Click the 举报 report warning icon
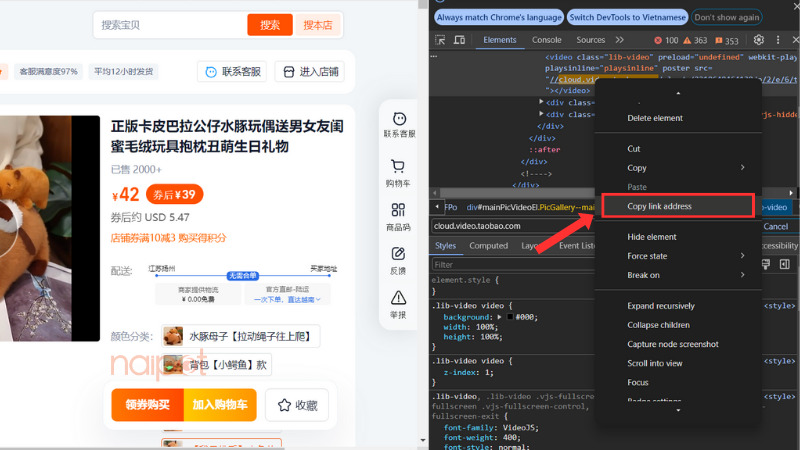 click(399, 303)
